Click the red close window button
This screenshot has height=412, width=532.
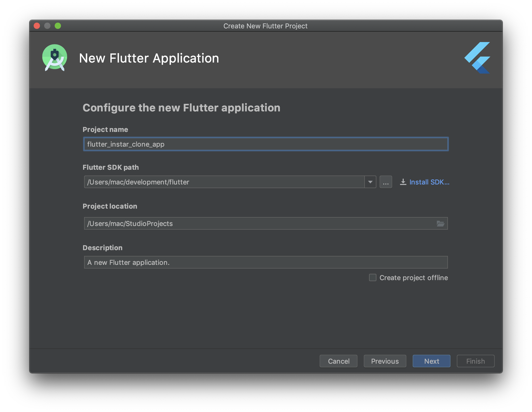click(37, 26)
